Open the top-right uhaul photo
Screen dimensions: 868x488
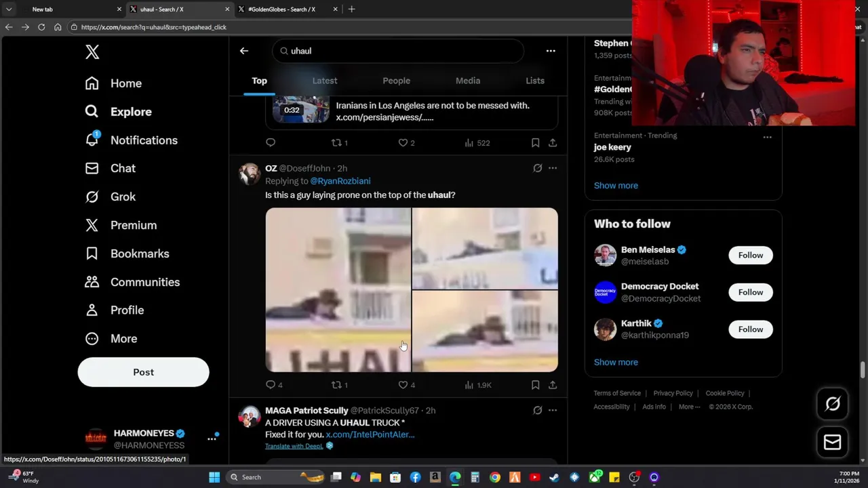[485, 248]
